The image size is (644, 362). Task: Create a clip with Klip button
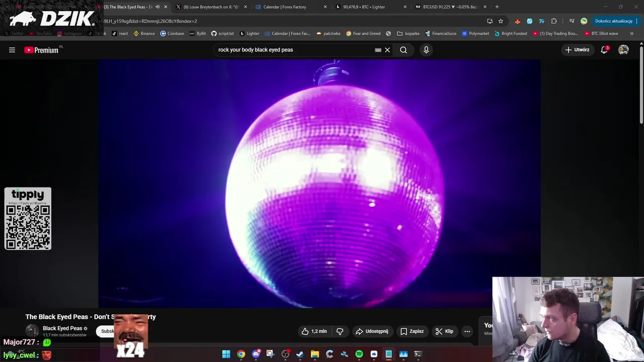[444, 331]
